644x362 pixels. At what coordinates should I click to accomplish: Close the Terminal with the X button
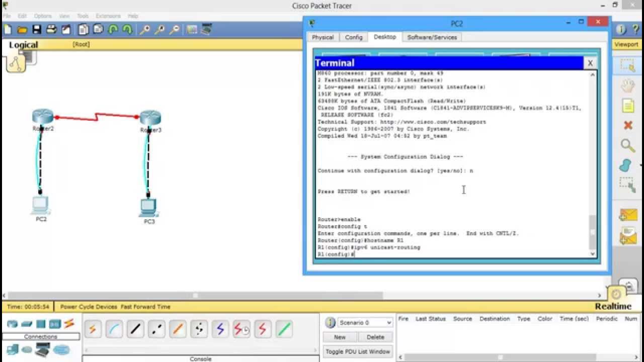(590, 63)
